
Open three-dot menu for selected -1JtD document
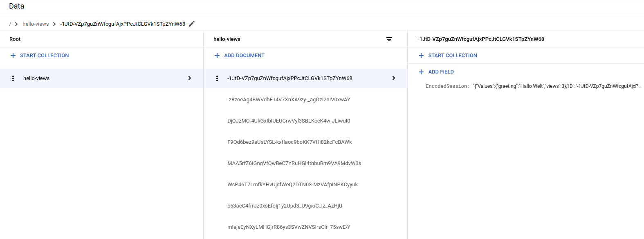217,78
